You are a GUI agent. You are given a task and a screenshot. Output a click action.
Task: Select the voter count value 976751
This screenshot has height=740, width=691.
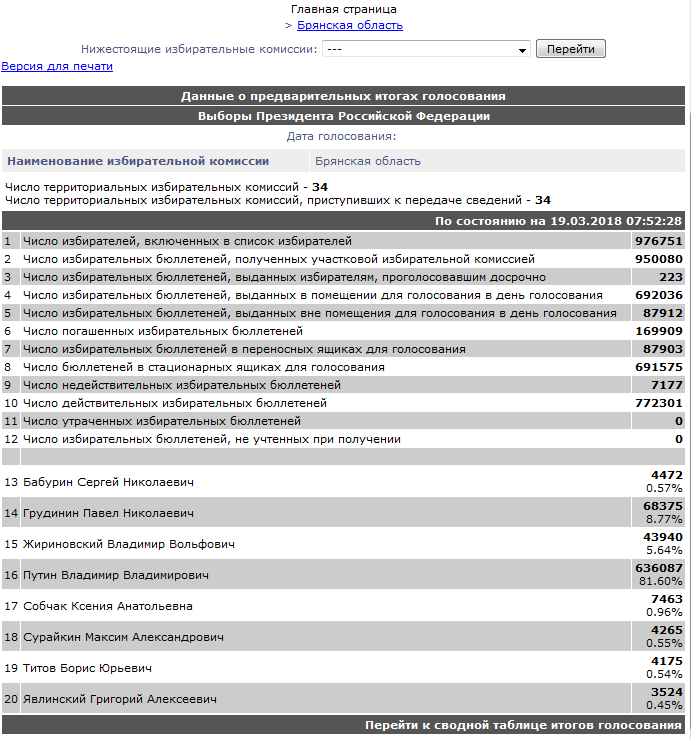click(x=658, y=241)
